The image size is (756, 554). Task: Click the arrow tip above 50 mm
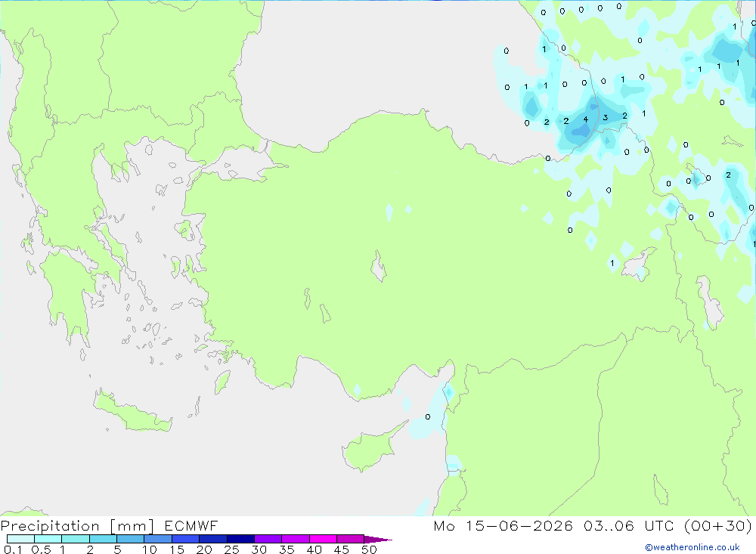377,540
